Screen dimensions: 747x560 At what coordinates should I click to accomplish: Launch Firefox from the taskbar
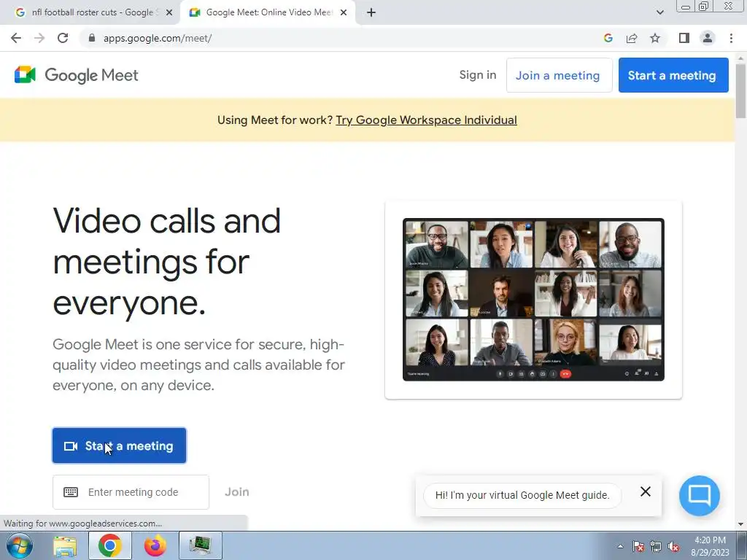click(155, 545)
